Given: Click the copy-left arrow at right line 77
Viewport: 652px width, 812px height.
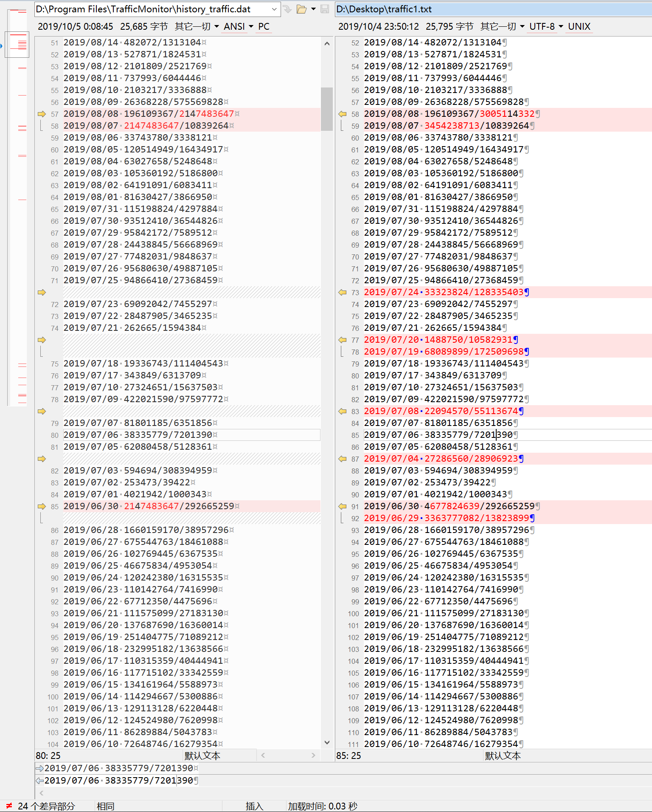Looking at the screenshot, I should pos(343,340).
